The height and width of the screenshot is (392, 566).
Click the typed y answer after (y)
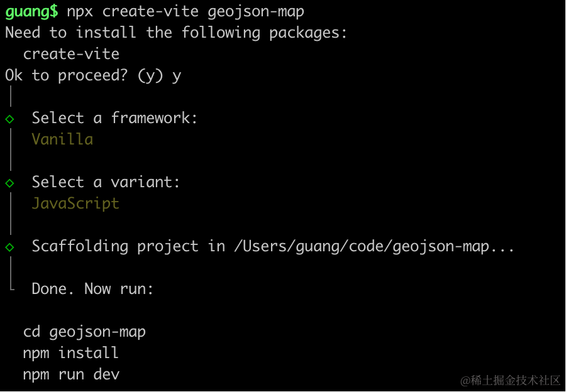tap(177, 77)
